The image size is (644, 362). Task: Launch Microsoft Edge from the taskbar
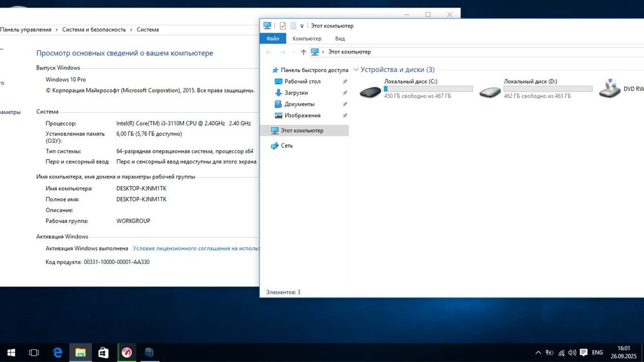pyautogui.click(x=57, y=352)
